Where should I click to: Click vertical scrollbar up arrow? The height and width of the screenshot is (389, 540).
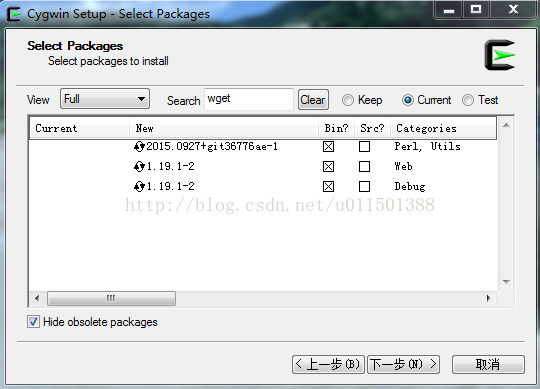[x=506, y=125]
